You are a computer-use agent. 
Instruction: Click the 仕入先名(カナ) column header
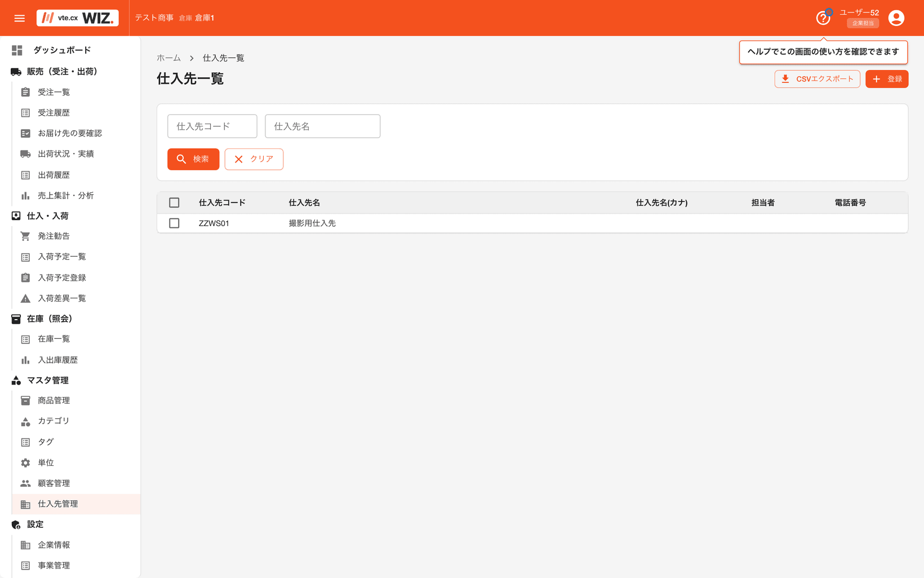[x=661, y=202]
